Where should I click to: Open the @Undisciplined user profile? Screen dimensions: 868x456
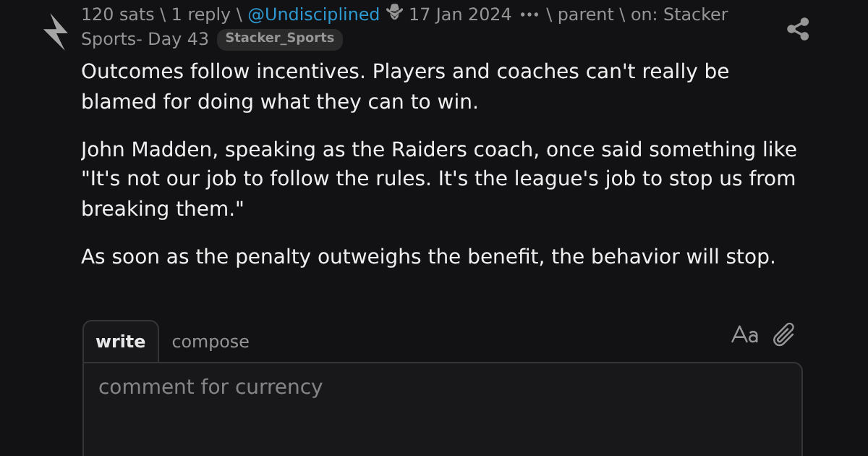coord(314,14)
